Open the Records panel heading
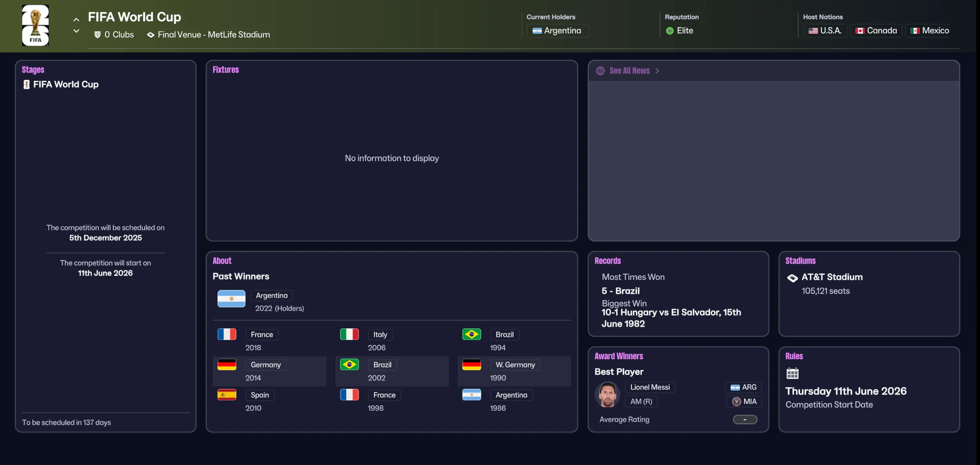Screen dimensions: 980x465 tap(608, 261)
